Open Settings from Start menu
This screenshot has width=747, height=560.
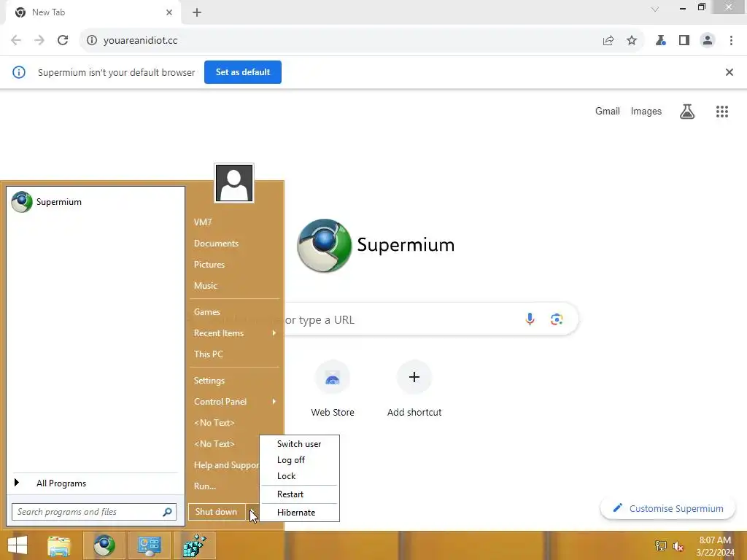[x=209, y=381]
